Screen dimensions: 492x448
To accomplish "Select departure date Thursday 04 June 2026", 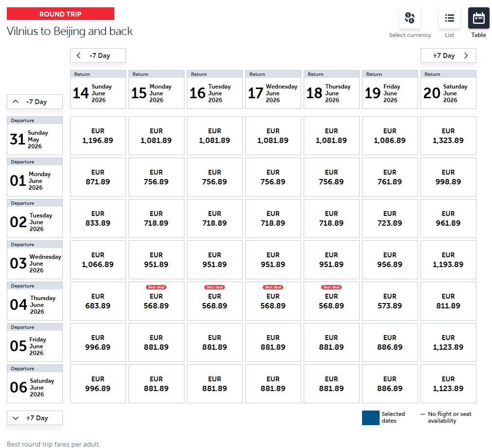I will (x=35, y=301).
